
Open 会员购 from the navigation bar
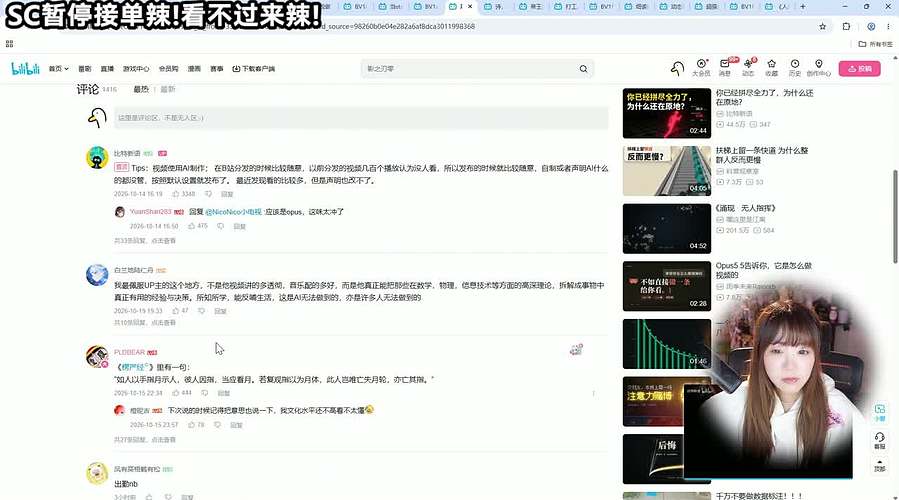click(169, 69)
